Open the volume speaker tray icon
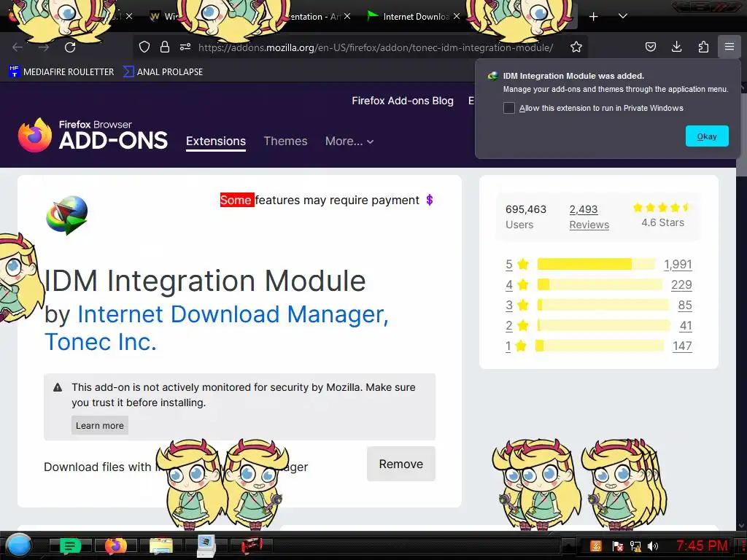The height and width of the screenshot is (560, 747). tap(653, 545)
